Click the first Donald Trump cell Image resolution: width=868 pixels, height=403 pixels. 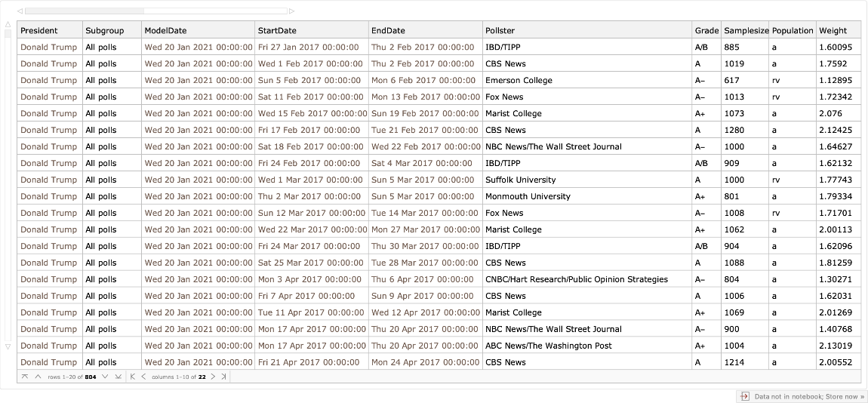tap(48, 48)
